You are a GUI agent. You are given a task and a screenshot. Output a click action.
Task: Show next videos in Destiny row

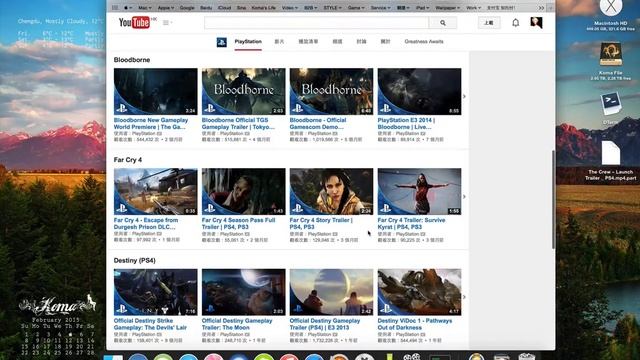pos(464,297)
